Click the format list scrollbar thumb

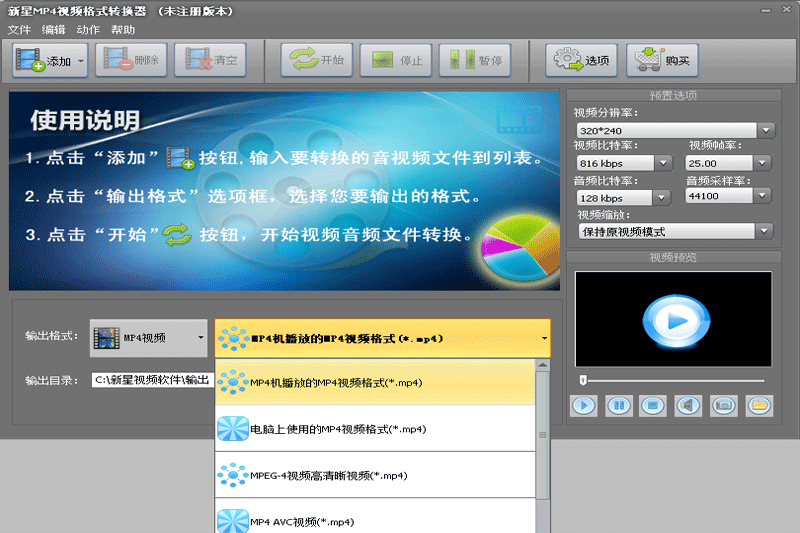543,435
